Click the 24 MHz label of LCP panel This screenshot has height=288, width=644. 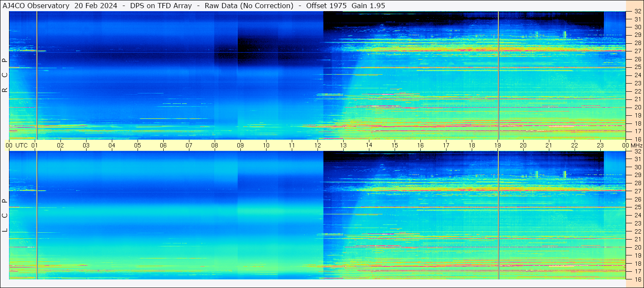(638, 215)
